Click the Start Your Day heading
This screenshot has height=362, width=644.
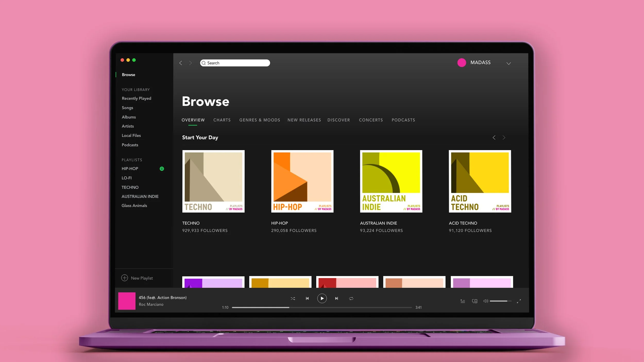tap(200, 137)
